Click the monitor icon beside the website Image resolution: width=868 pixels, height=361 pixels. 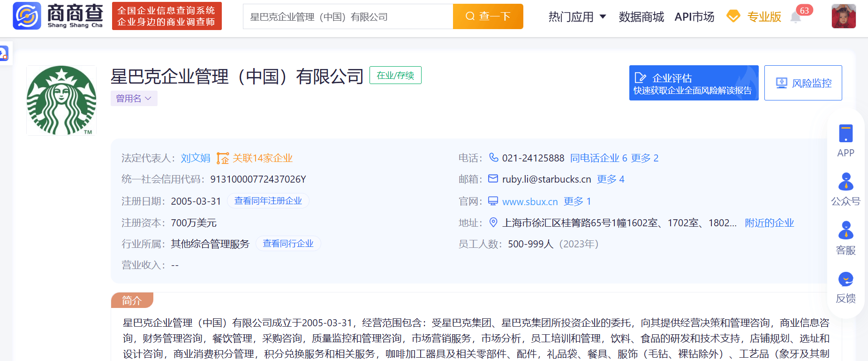click(493, 201)
